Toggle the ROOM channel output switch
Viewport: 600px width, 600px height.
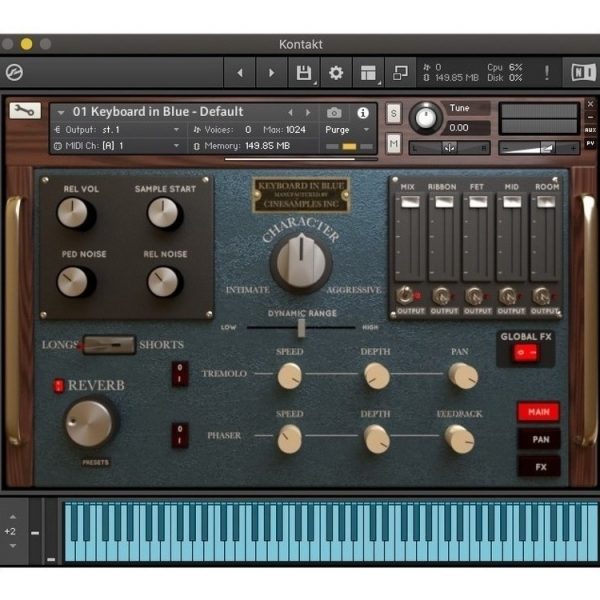click(541, 296)
